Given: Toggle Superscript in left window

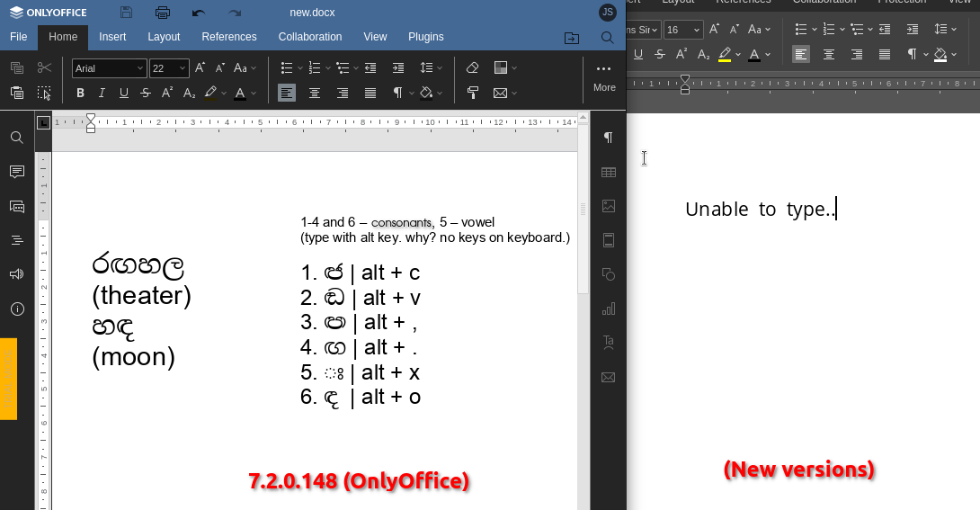Looking at the screenshot, I should [167, 94].
